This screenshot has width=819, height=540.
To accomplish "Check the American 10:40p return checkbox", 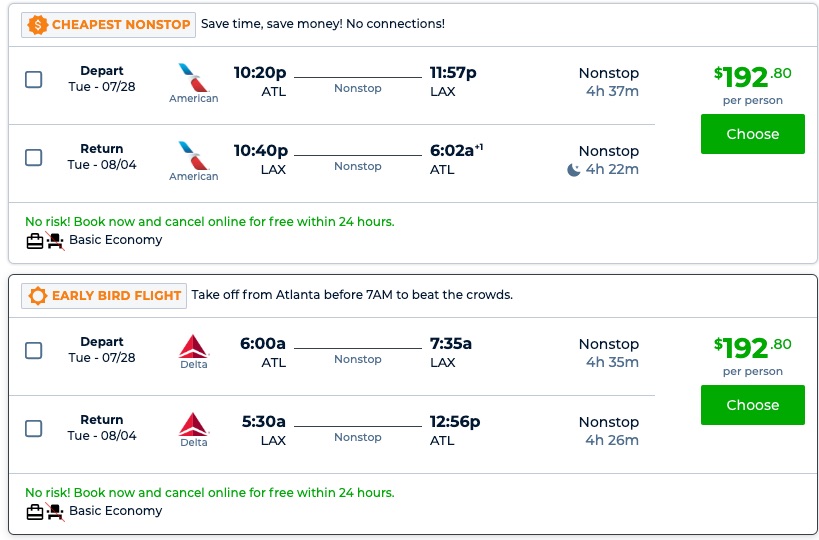I will (x=34, y=157).
